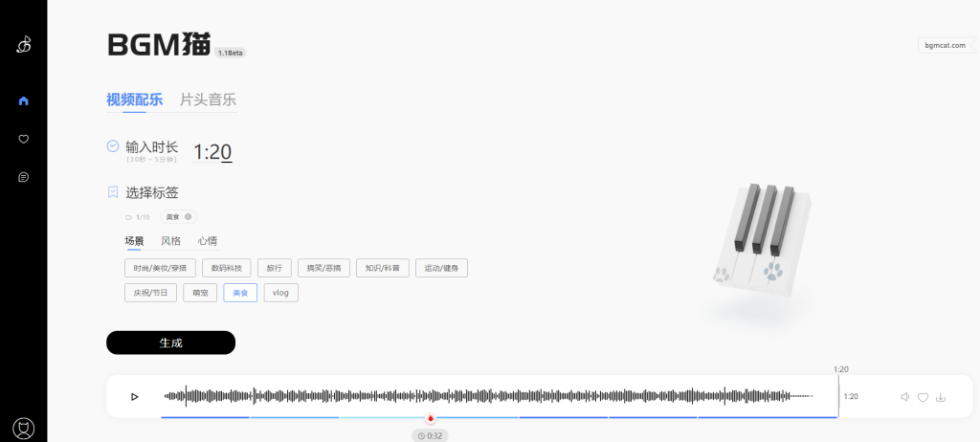Click the 0:32 time marker label
Screen dimensions: 980x442
430,435
